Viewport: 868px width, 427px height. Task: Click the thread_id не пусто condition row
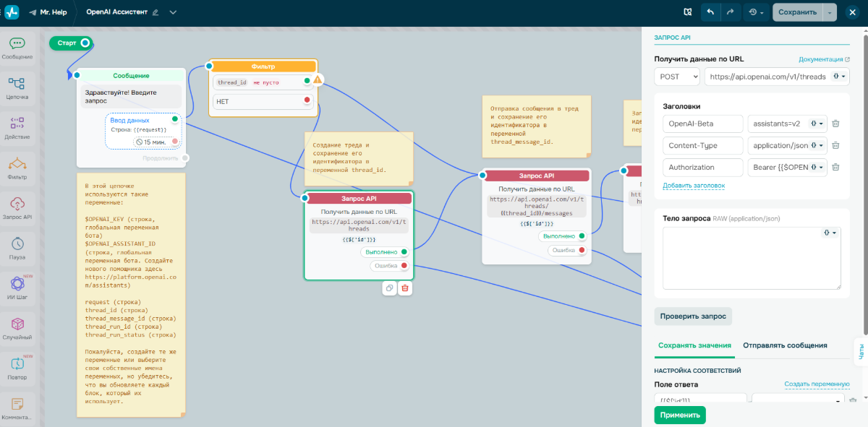[263, 82]
